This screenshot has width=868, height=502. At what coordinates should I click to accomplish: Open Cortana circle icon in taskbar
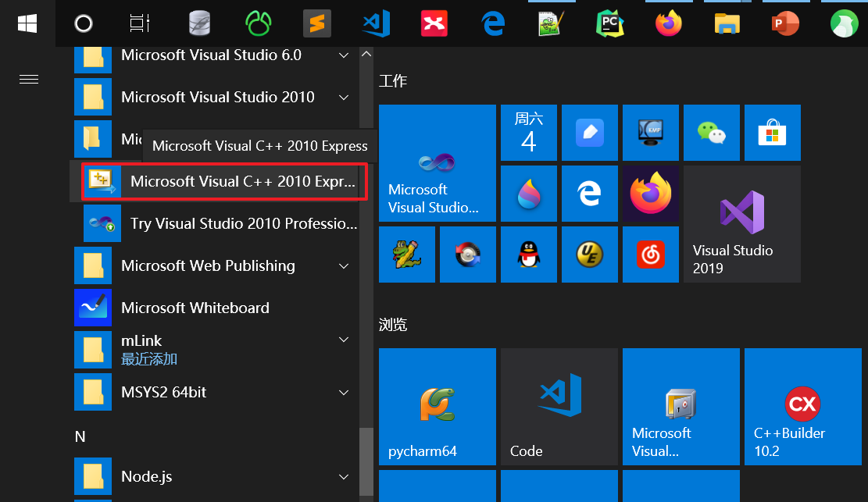(84, 23)
